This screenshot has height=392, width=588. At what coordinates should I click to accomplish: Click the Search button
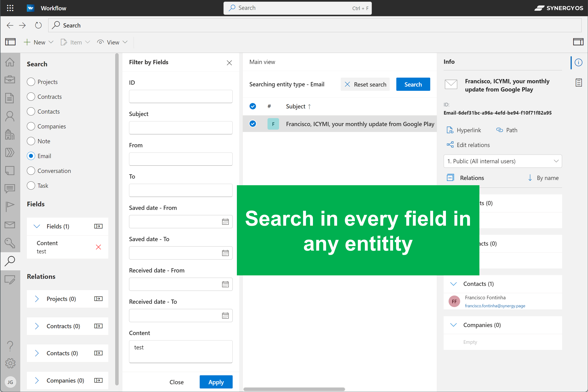pos(413,84)
